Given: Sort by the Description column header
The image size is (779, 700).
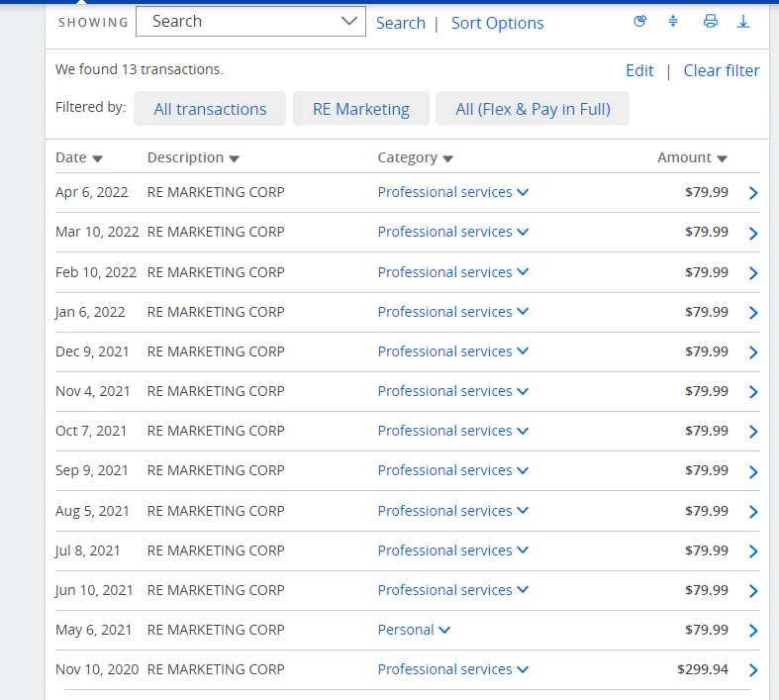Looking at the screenshot, I should (193, 157).
